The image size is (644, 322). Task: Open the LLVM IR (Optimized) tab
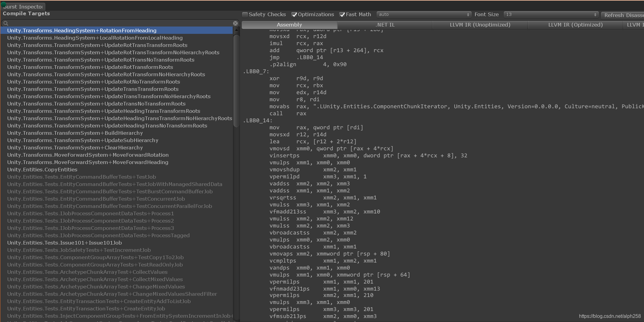tap(575, 25)
